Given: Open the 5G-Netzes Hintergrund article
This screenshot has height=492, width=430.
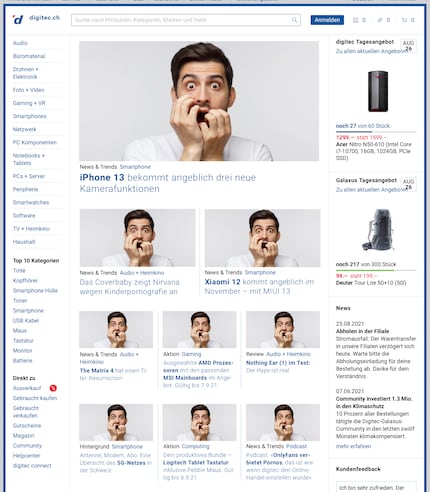Looking at the screenshot, I should coord(116,463).
